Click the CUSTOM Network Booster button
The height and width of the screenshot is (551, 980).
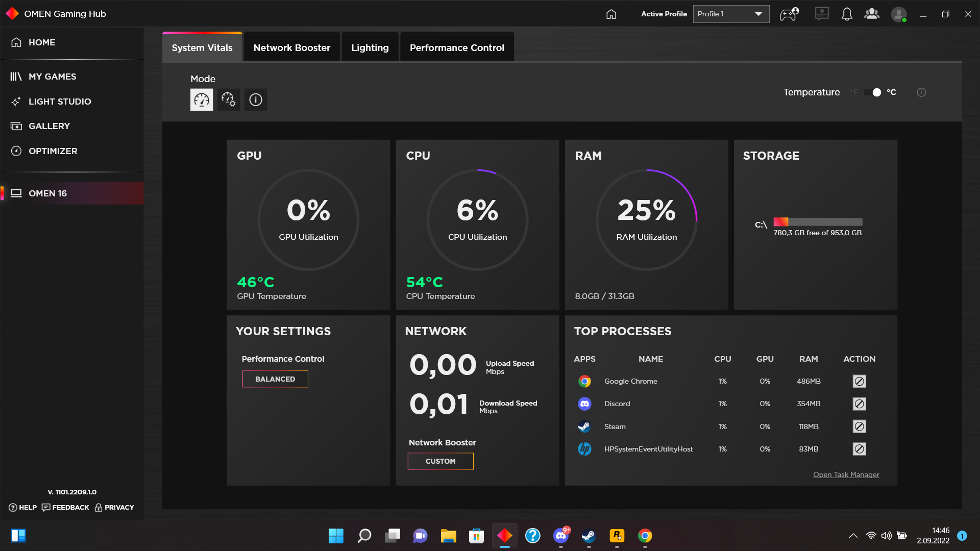pyautogui.click(x=440, y=461)
